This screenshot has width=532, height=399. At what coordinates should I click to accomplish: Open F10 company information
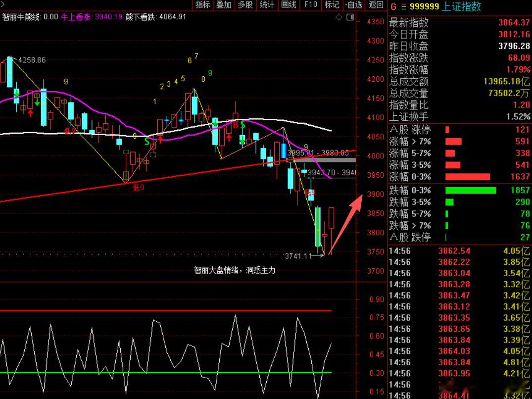pyautogui.click(x=310, y=5)
